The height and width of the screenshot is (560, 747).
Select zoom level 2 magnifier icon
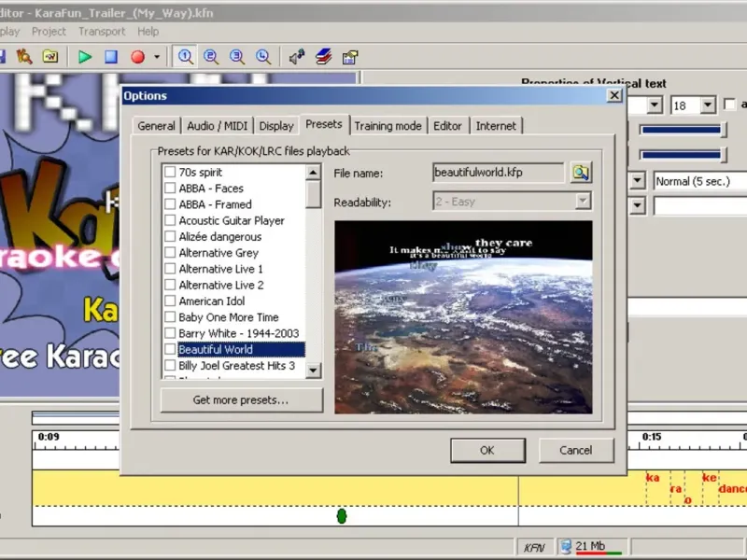(x=211, y=57)
